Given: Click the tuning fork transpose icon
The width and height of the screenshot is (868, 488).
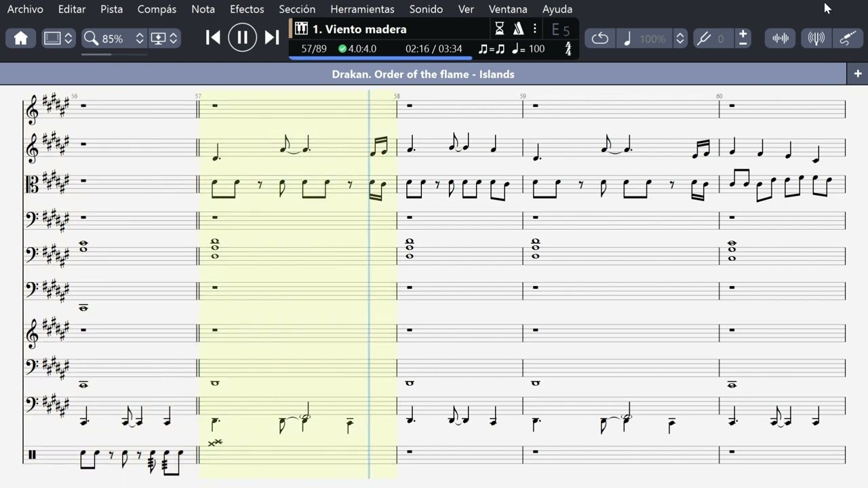Looking at the screenshot, I should [704, 39].
